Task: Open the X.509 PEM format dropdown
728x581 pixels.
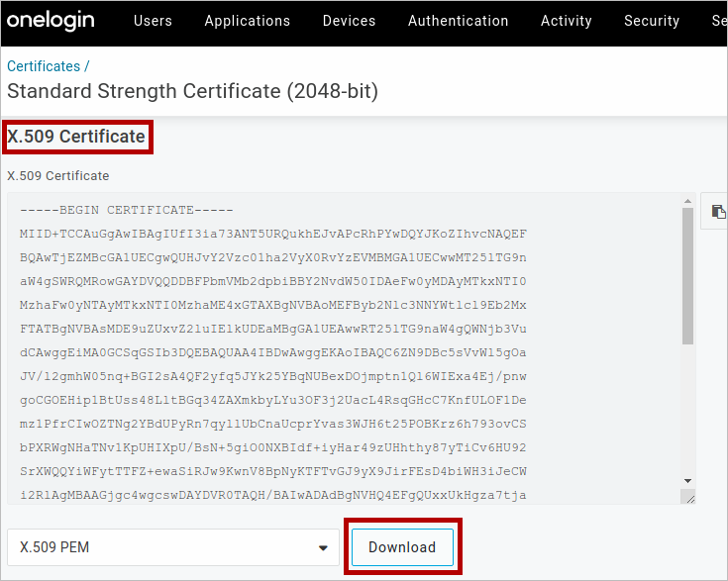Action: (x=172, y=547)
